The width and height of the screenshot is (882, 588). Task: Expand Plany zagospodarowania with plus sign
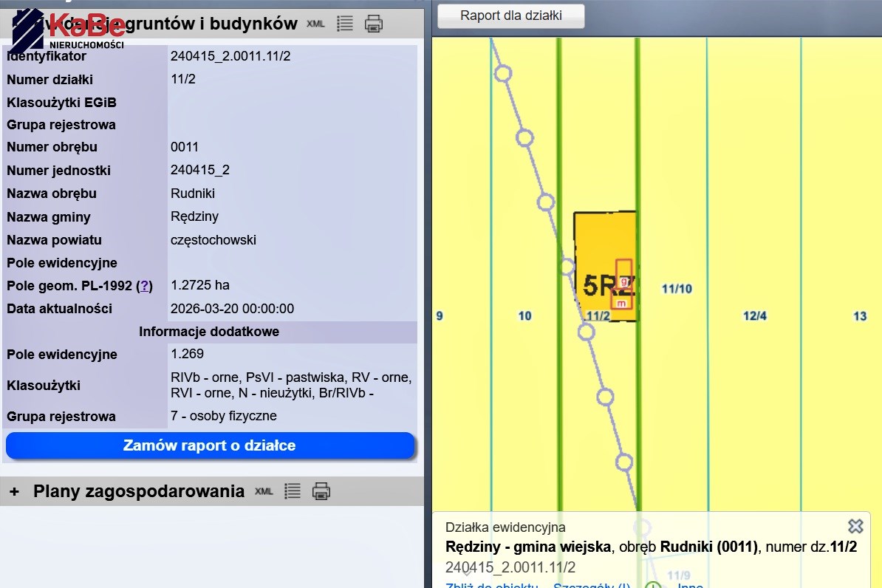(x=14, y=492)
